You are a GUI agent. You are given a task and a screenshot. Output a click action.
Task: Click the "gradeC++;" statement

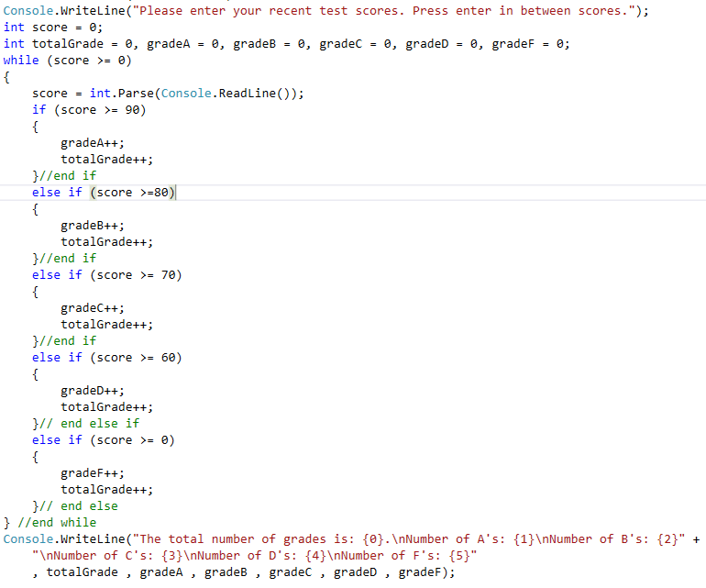pyautogui.click(x=93, y=308)
